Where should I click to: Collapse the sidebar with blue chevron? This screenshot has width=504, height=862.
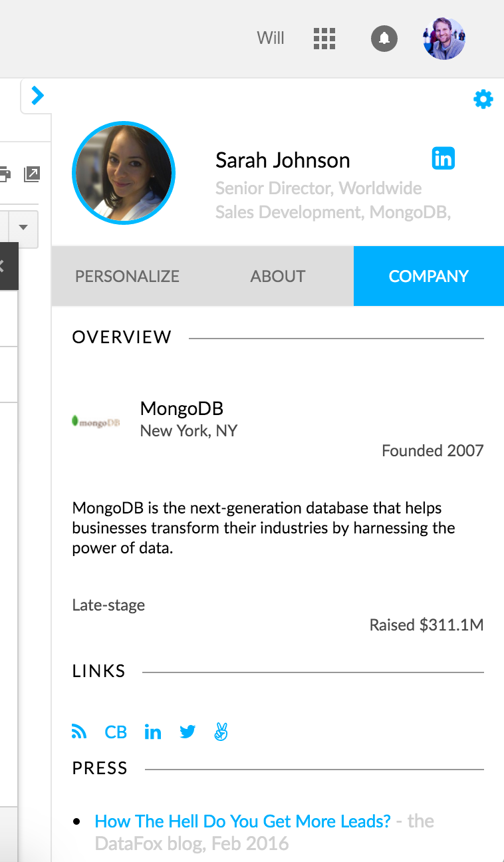click(37, 96)
